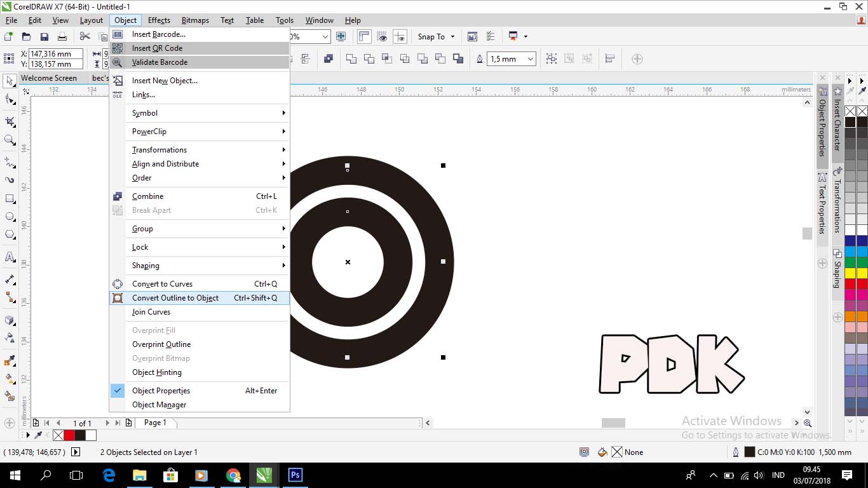Expand the Order submenu

click(x=200, y=178)
